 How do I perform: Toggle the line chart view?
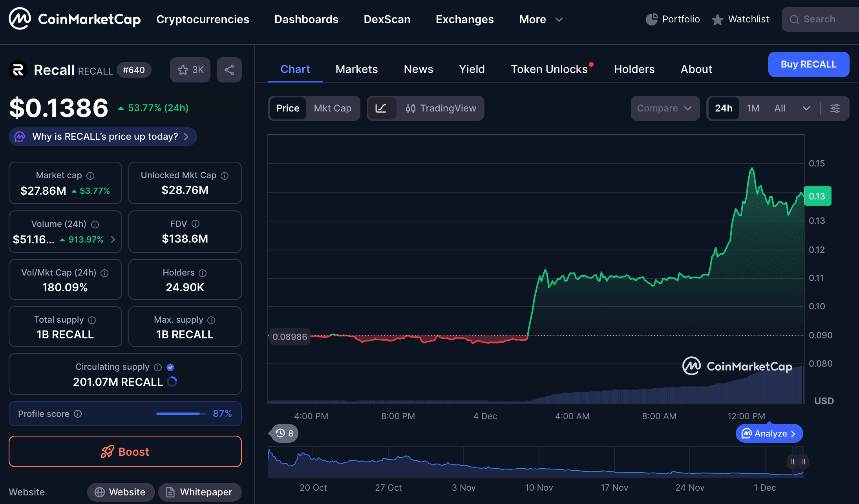382,108
